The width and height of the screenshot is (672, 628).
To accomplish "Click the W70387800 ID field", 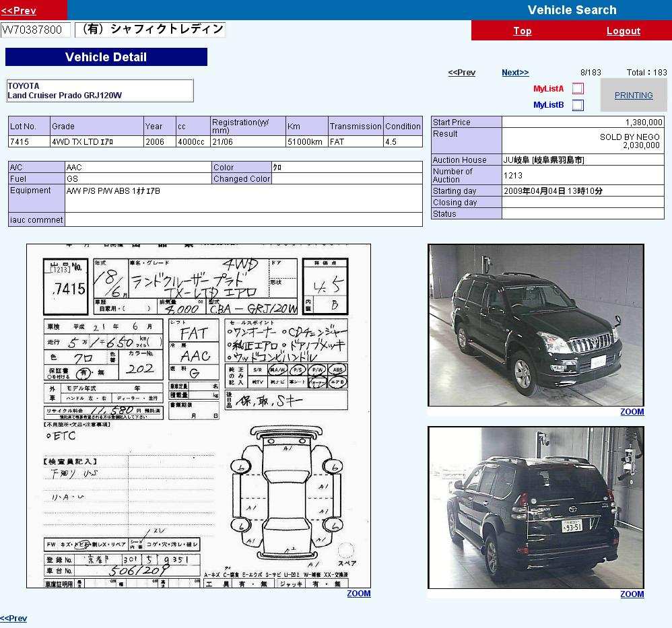I will point(36,30).
